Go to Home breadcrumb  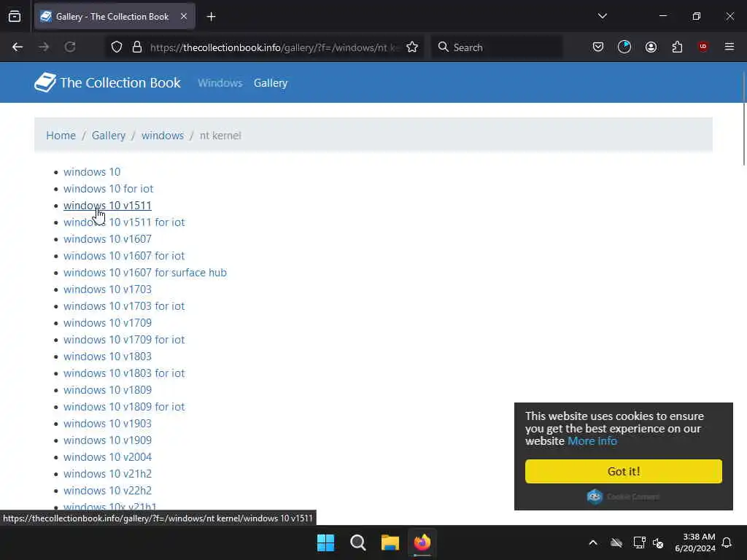point(61,135)
